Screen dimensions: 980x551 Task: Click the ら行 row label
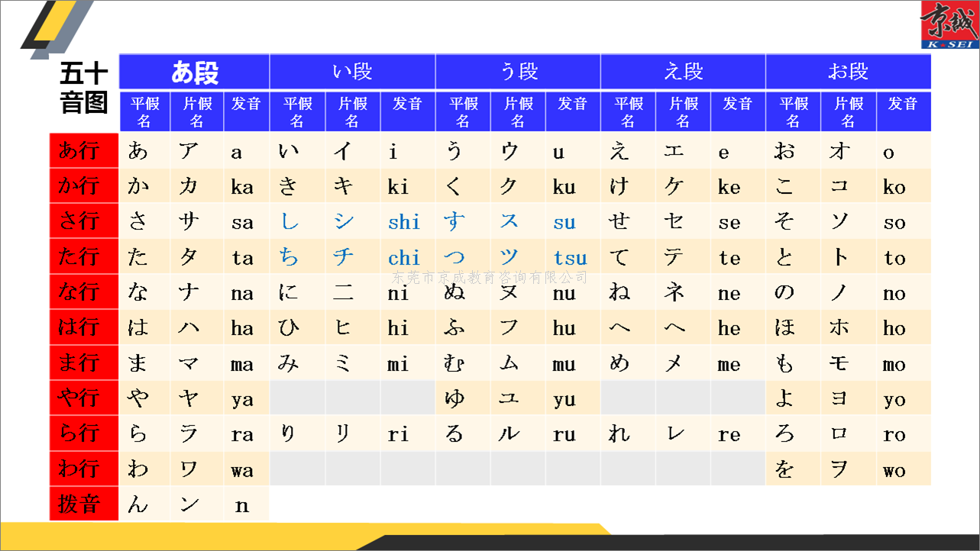pyautogui.click(x=84, y=433)
